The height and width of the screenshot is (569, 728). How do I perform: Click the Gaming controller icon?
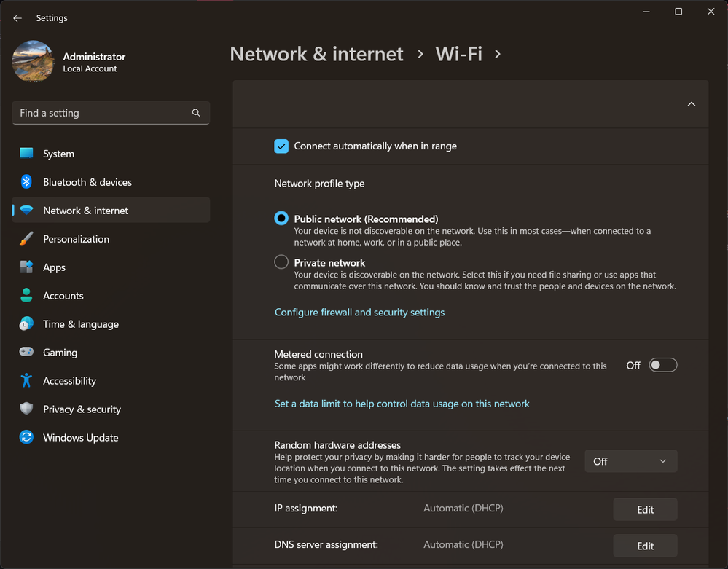click(26, 352)
